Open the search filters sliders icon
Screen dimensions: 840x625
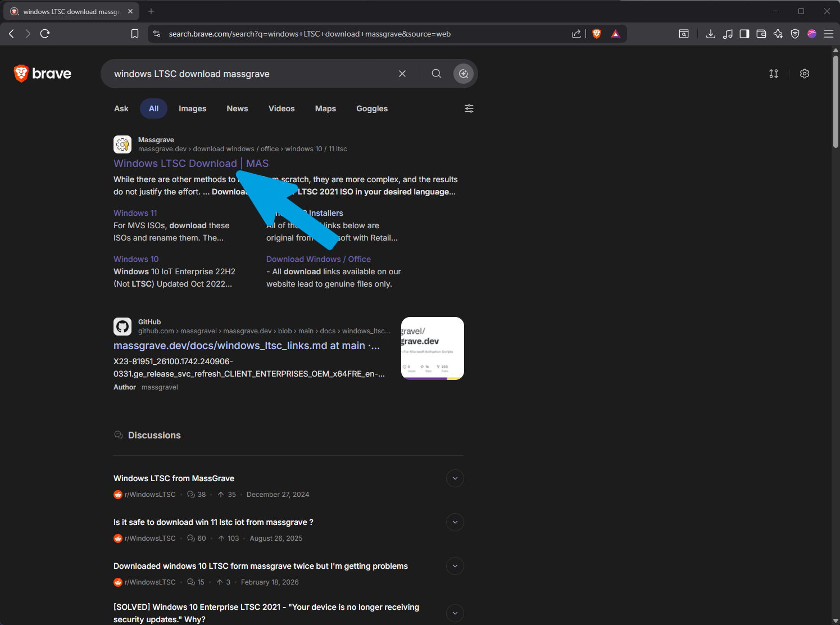point(469,108)
